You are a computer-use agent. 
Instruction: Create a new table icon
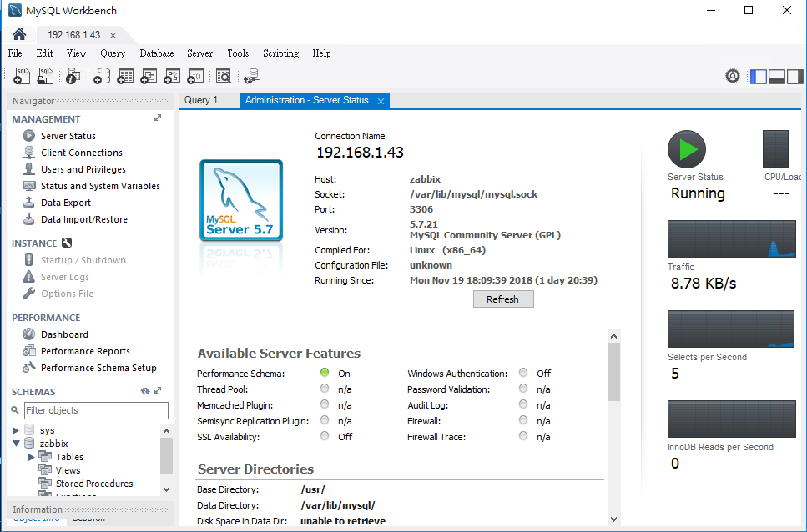click(125, 76)
